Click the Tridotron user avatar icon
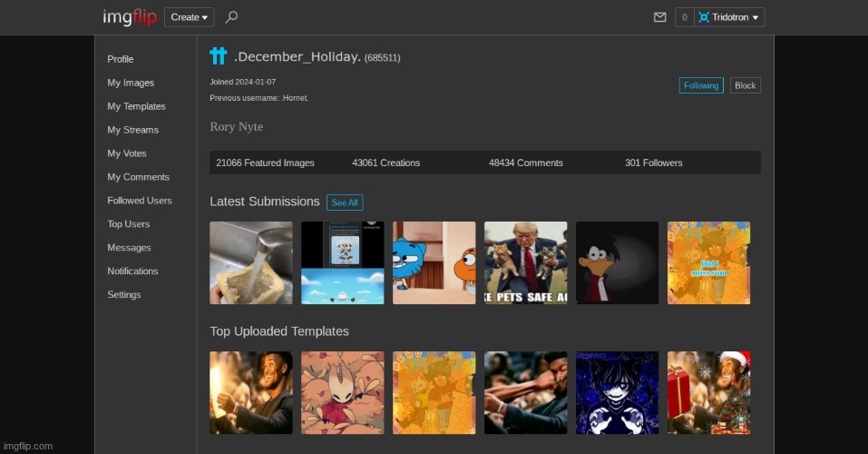 tap(704, 17)
